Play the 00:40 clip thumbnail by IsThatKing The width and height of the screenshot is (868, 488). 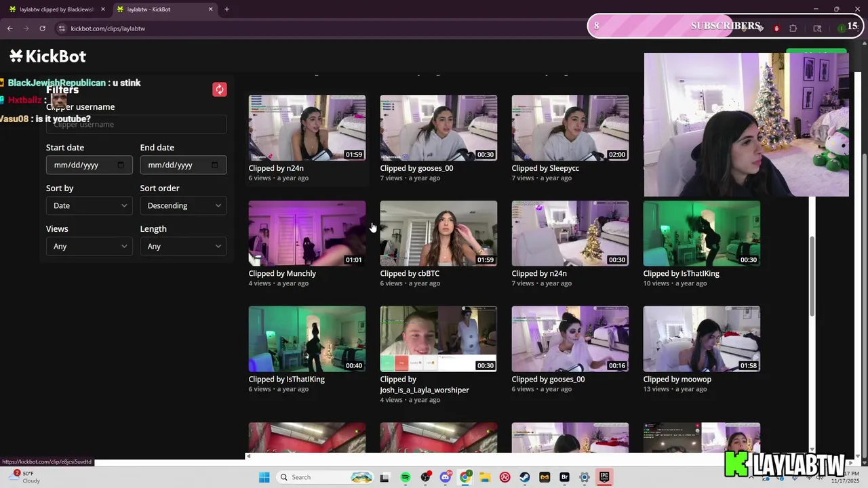tap(307, 339)
